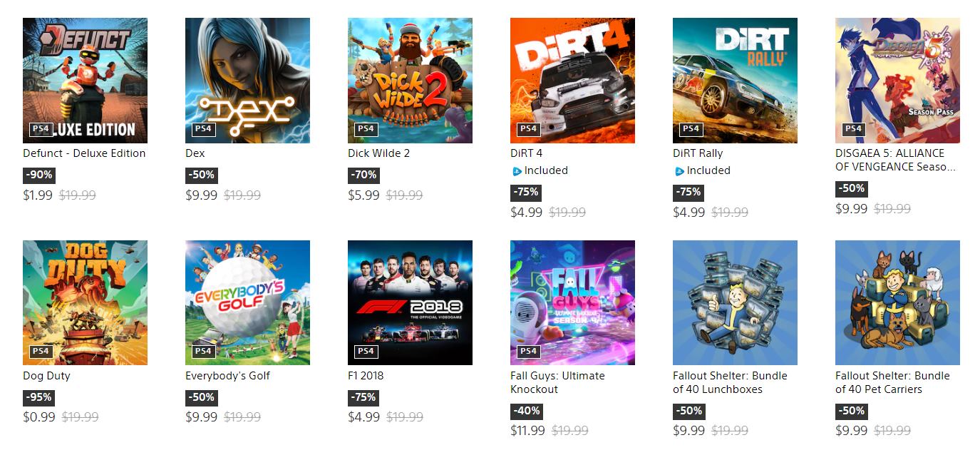Image resolution: width=980 pixels, height=455 pixels.
Task: Click the PS4 badge on F1 2018 cover
Action: (366, 352)
